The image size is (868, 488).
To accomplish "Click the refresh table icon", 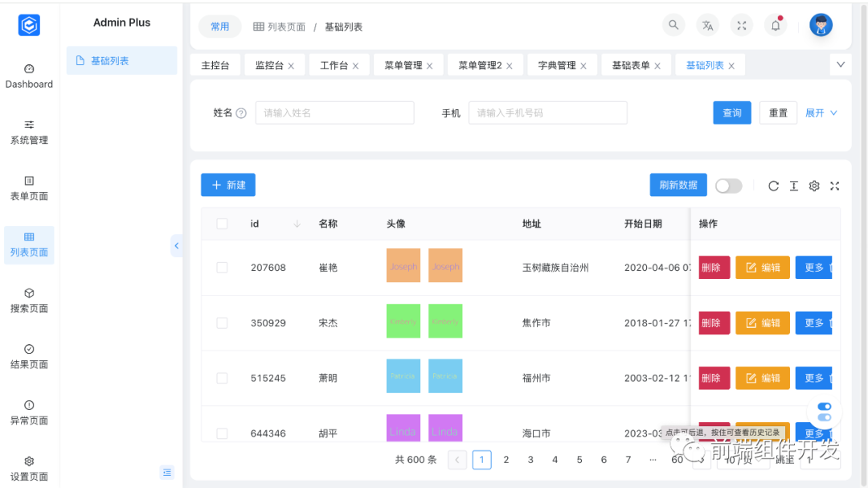I will click(773, 186).
